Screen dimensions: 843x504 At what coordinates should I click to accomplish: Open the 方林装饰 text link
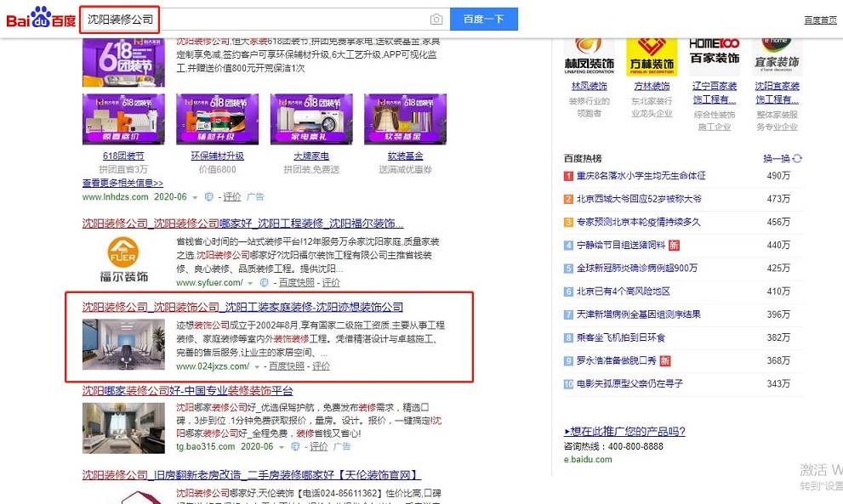(x=652, y=86)
